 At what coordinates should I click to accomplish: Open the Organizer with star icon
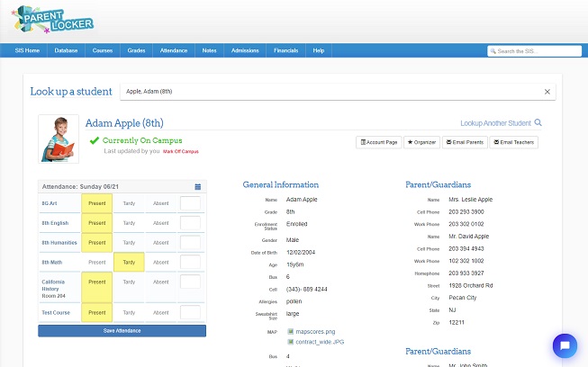pos(421,142)
